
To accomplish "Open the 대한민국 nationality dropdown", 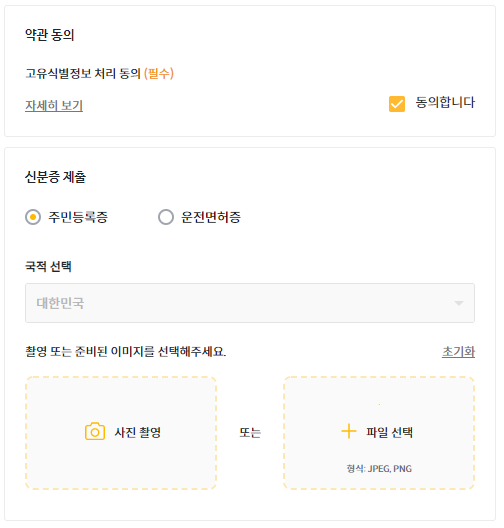I will tap(250, 303).
